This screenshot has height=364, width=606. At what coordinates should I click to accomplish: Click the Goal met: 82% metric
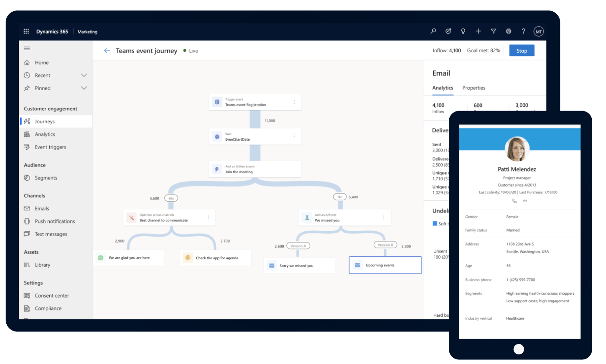click(x=484, y=51)
